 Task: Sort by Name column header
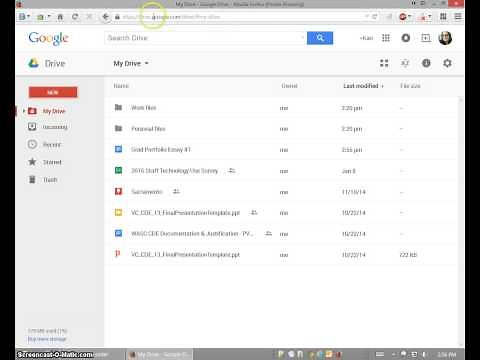tap(121, 86)
